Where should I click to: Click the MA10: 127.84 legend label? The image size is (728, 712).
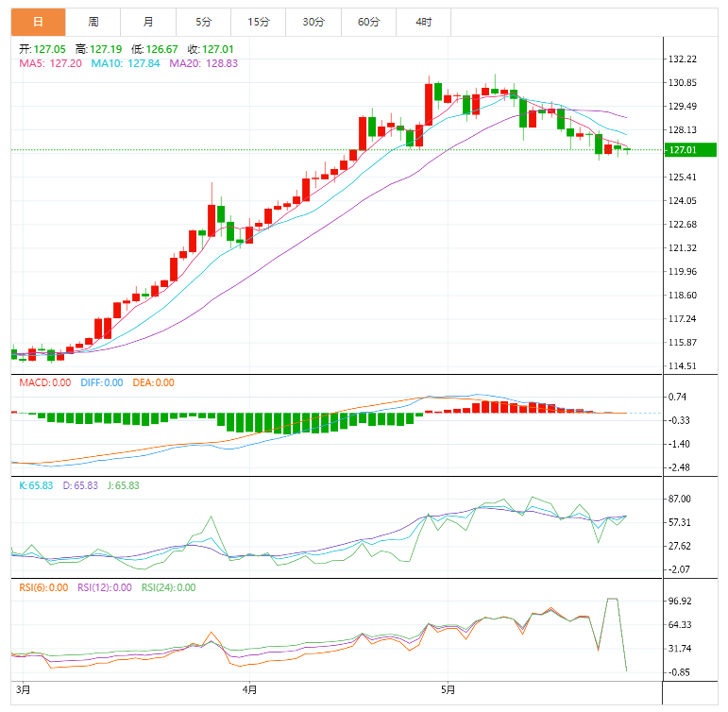126,63
